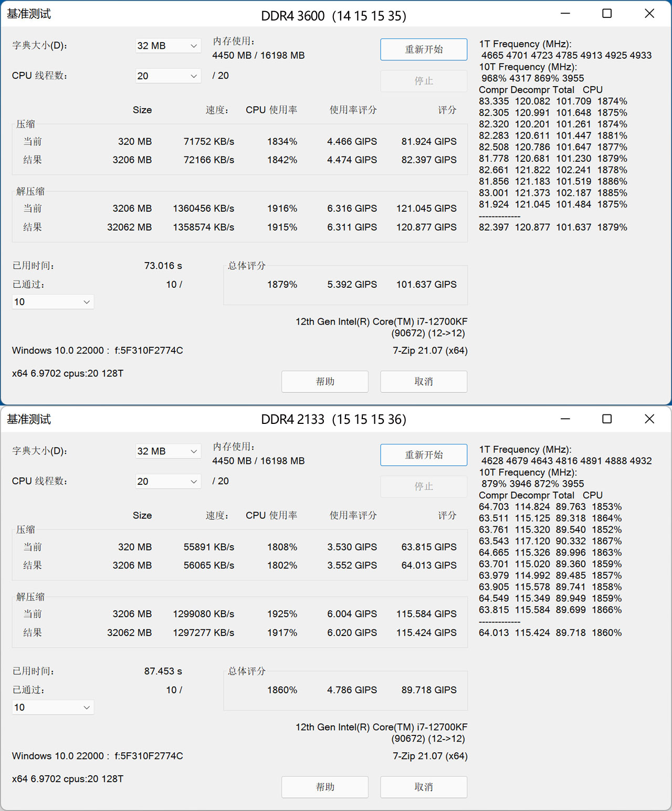Screen dimensions: 672x811
Task: Click the 停止 button in DDR4 2133 window
Action: pos(423,486)
